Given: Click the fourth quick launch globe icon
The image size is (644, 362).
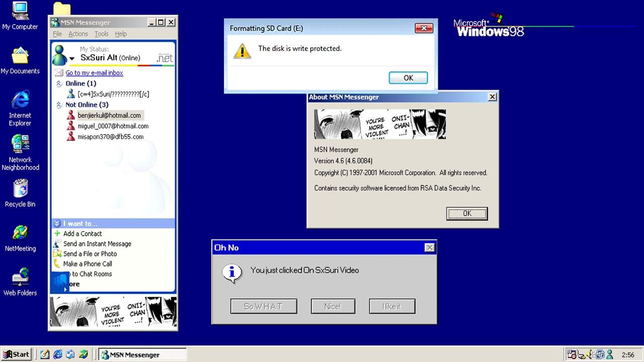Looking at the screenshot, I should (x=84, y=354).
